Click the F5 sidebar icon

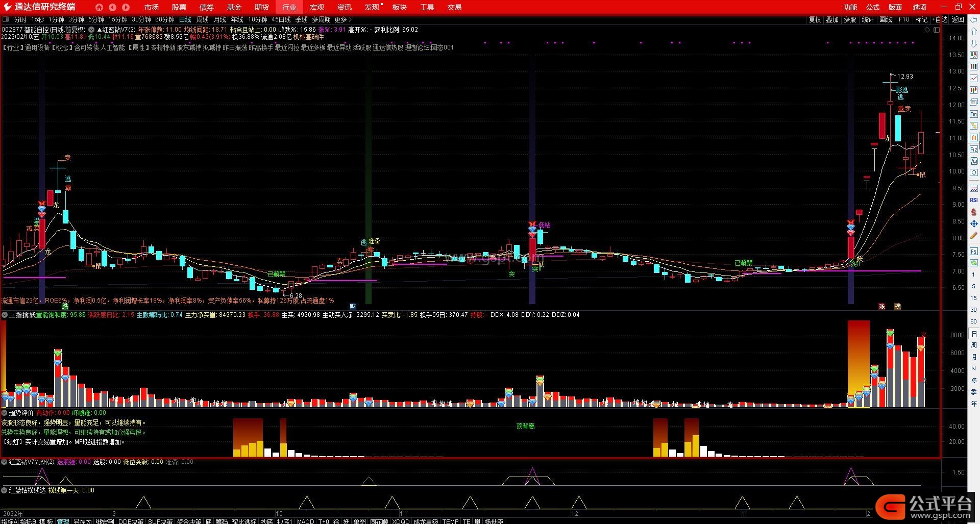tap(974, 251)
